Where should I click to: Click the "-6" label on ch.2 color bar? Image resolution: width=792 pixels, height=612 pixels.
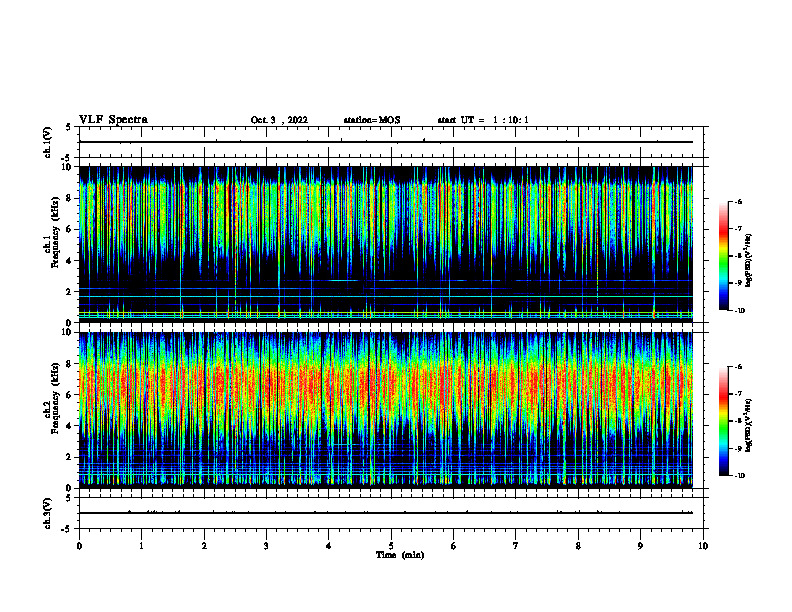738,367
